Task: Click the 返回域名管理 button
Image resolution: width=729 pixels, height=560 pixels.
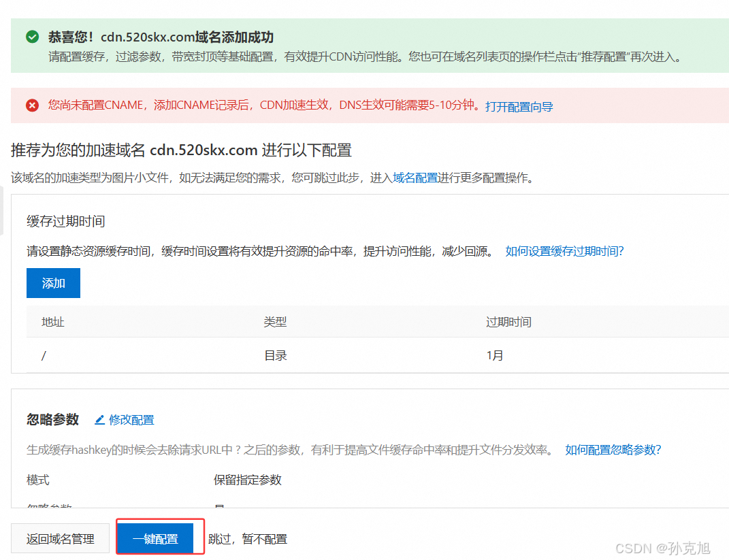Action: [x=61, y=539]
